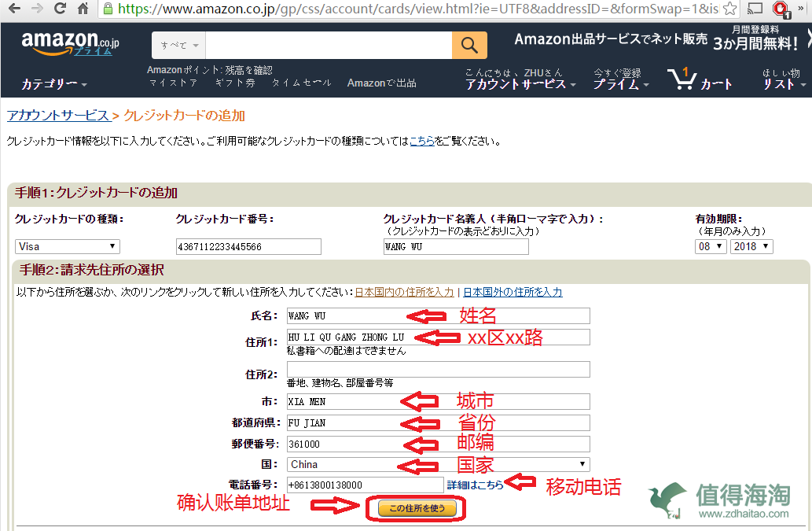The height and width of the screenshot is (531, 812).
Task: Click the 郵便番号 postal code field
Action: point(438,444)
